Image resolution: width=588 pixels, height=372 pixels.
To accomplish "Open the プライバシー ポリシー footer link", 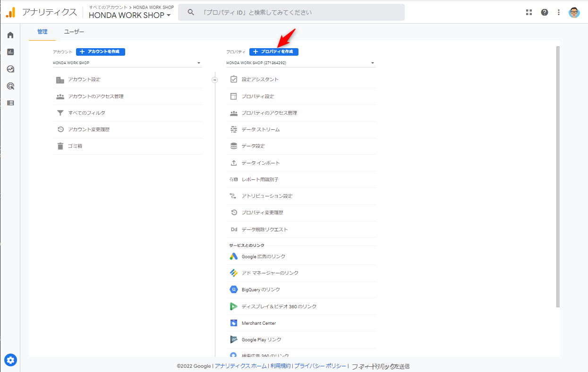I will [x=320, y=366].
